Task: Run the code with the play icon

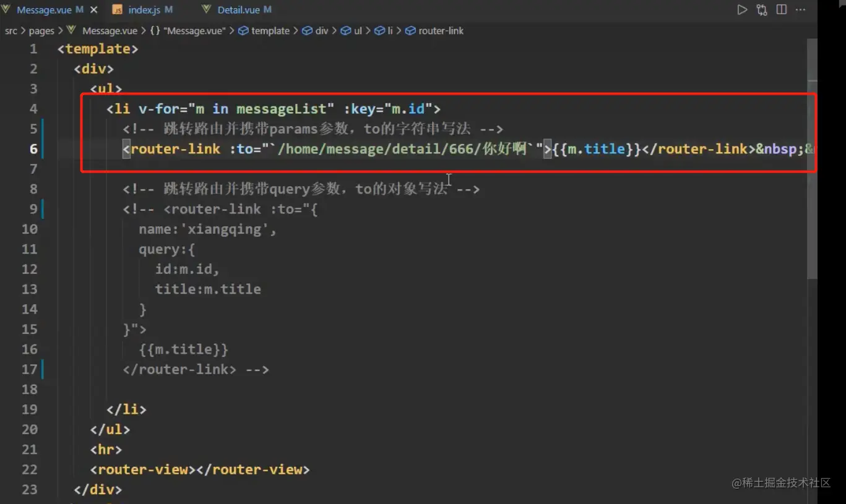Action: (x=742, y=10)
